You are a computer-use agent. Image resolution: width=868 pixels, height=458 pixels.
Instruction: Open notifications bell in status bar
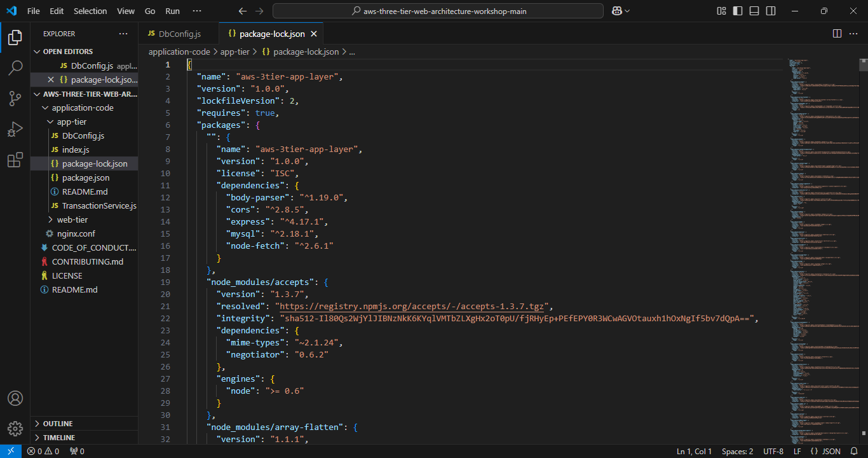coord(854,451)
